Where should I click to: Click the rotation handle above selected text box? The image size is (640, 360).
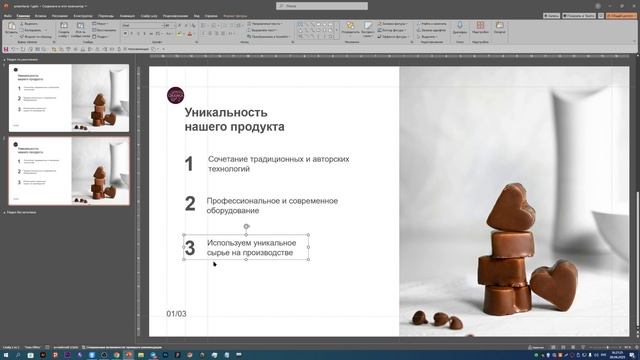point(246,226)
